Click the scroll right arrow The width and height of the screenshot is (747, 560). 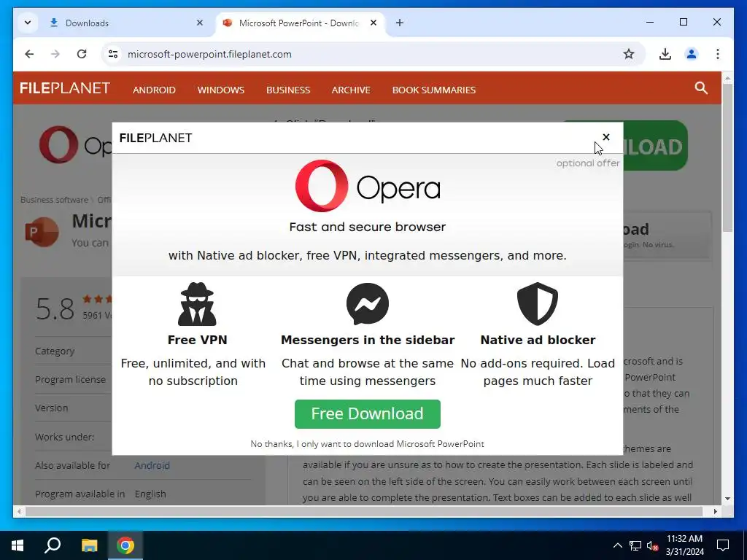tap(715, 511)
